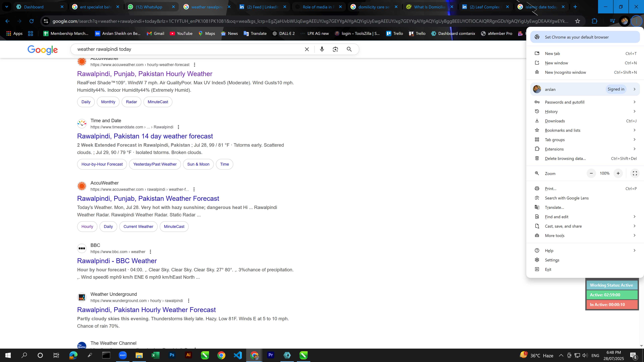This screenshot has height=362, width=644.
Task: Open Rawalpindi 14 day weather forecast link
Action: 145,136
